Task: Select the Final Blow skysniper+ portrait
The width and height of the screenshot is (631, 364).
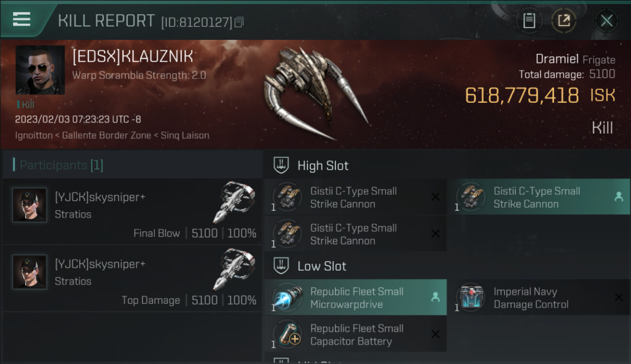Action: (x=30, y=205)
